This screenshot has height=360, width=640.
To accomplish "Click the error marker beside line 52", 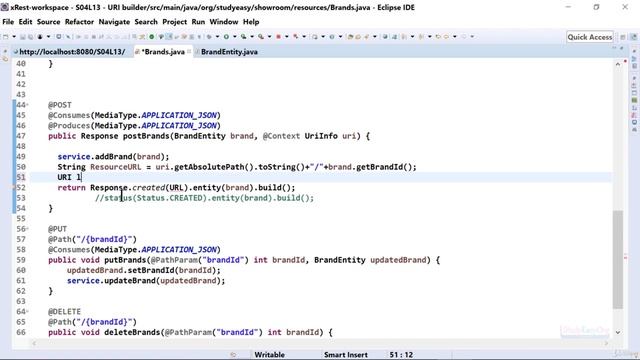I will [x=15, y=188].
